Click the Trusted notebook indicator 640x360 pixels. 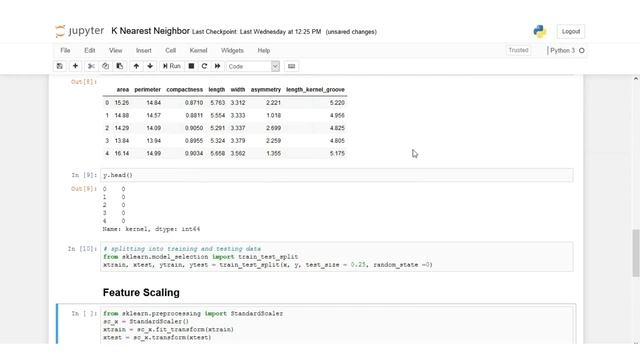[518, 50]
